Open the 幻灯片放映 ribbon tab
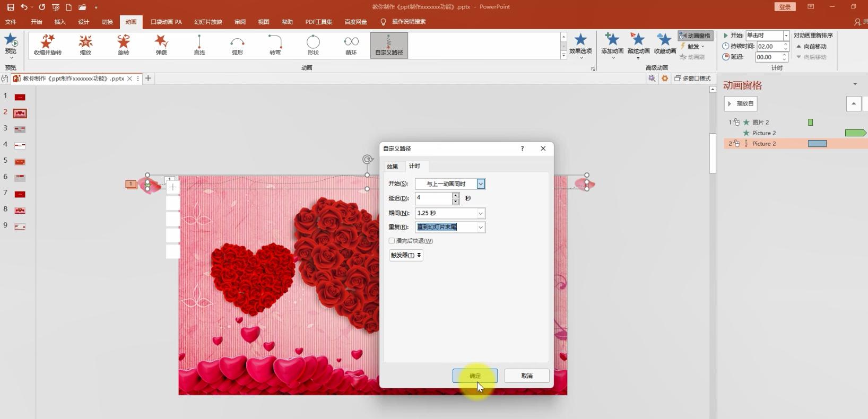This screenshot has height=419, width=868. 208,22
